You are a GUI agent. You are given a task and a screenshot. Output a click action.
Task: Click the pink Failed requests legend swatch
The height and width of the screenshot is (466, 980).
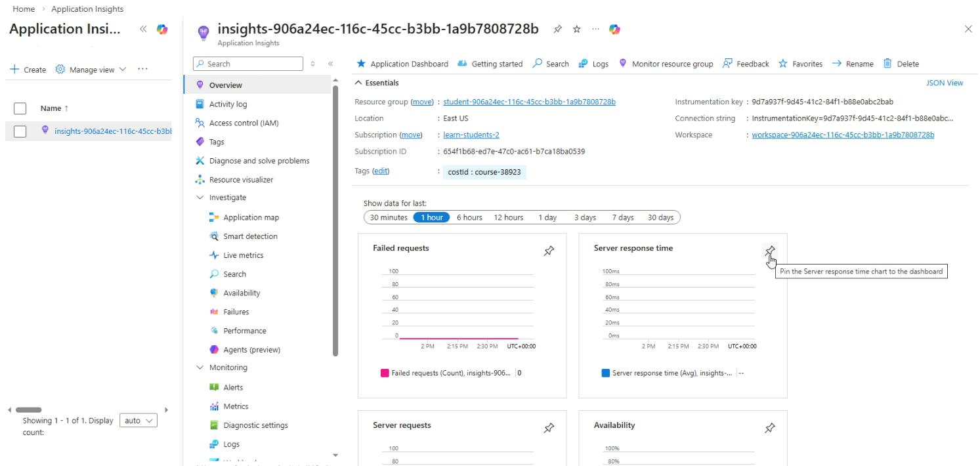385,373
